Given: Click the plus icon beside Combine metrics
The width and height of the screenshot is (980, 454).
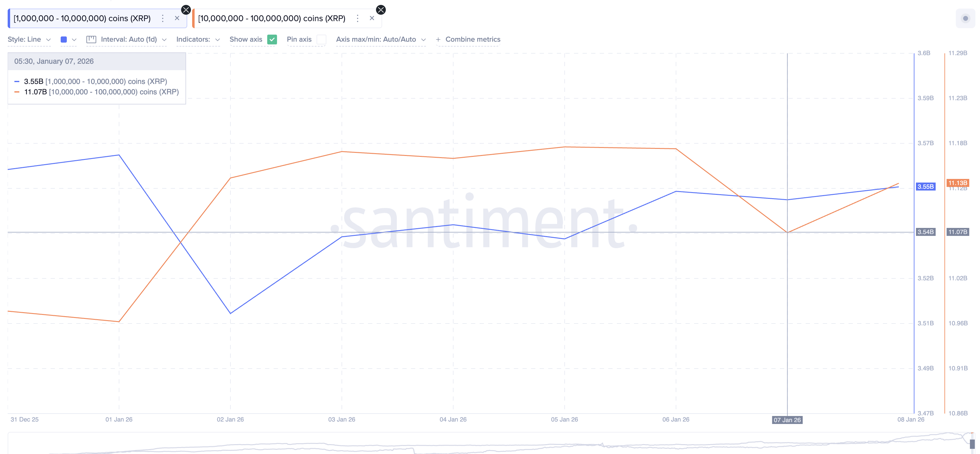Looking at the screenshot, I should [438, 39].
